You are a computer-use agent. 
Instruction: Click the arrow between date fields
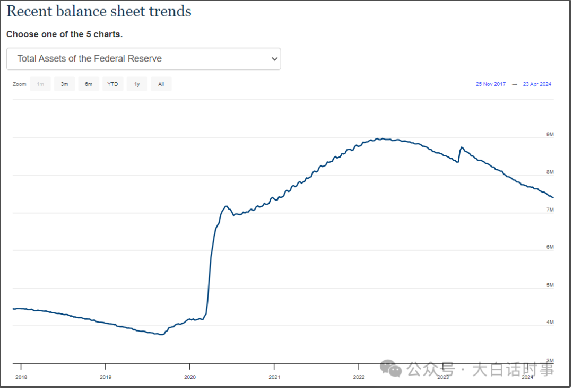coord(514,84)
